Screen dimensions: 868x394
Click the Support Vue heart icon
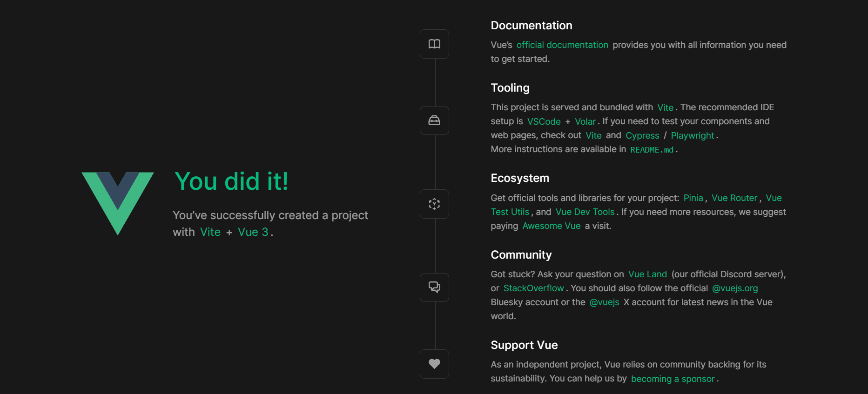point(434,364)
